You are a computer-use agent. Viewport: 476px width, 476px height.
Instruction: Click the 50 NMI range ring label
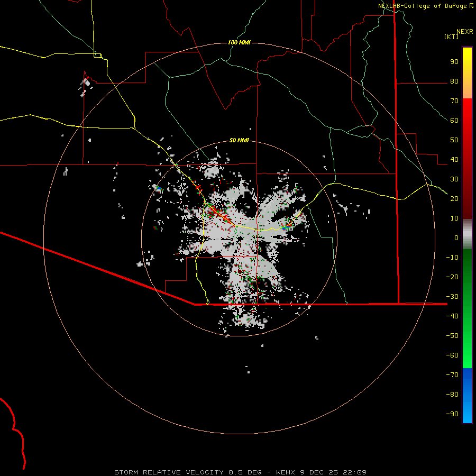[x=239, y=140]
